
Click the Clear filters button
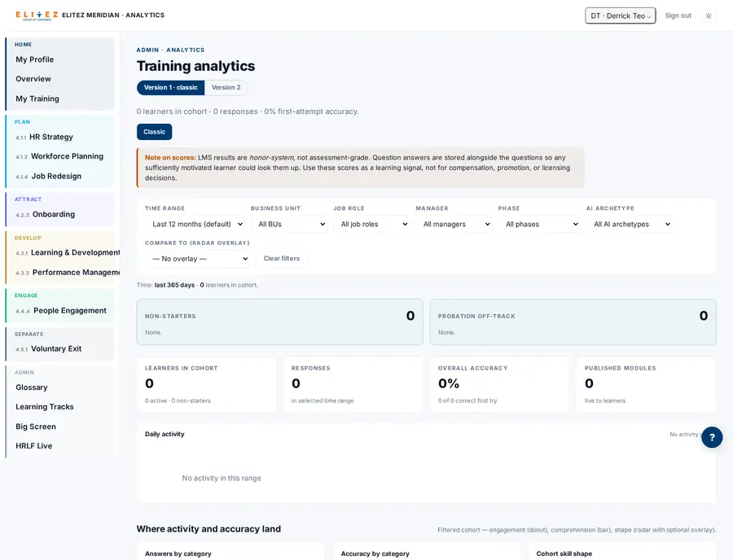click(x=282, y=258)
